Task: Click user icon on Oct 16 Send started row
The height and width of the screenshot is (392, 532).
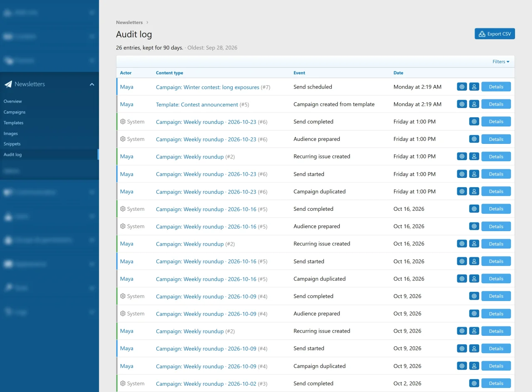Action: (x=474, y=261)
